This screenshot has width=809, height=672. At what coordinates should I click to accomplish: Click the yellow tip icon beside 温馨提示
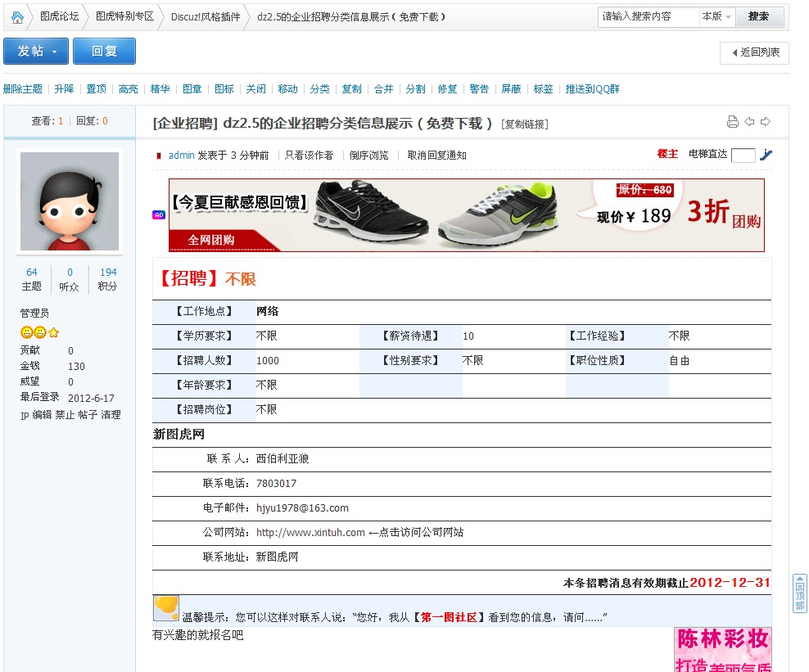tap(166, 608)
